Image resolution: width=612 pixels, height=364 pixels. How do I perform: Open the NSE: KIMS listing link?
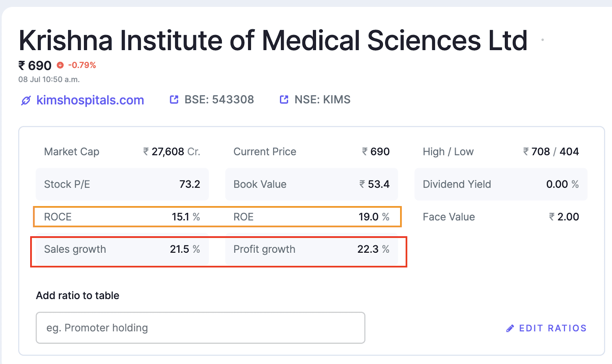[322, 100]
